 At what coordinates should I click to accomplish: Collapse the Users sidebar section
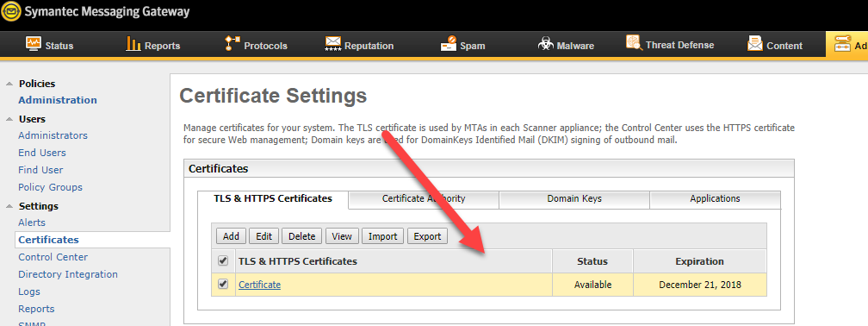pyautogui.click(x=9, y=119)
